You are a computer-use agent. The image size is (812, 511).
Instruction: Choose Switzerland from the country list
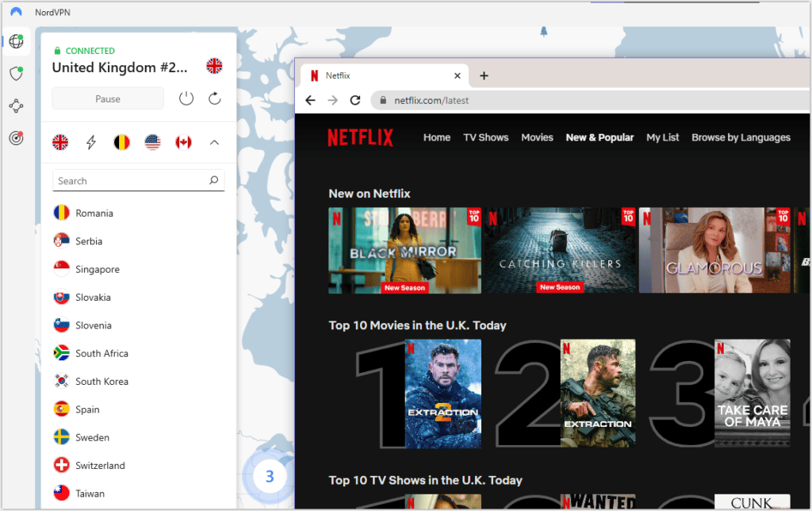pyautogui.click(x=100, y=466)
